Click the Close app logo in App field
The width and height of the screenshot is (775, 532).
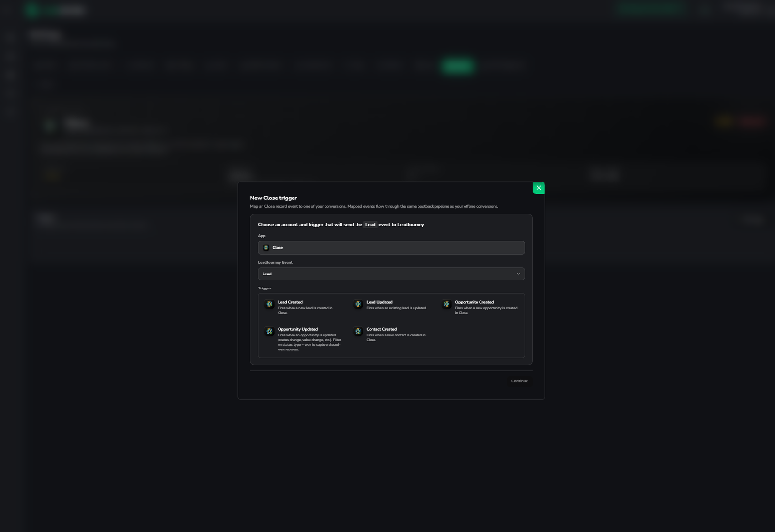point(266,247)
